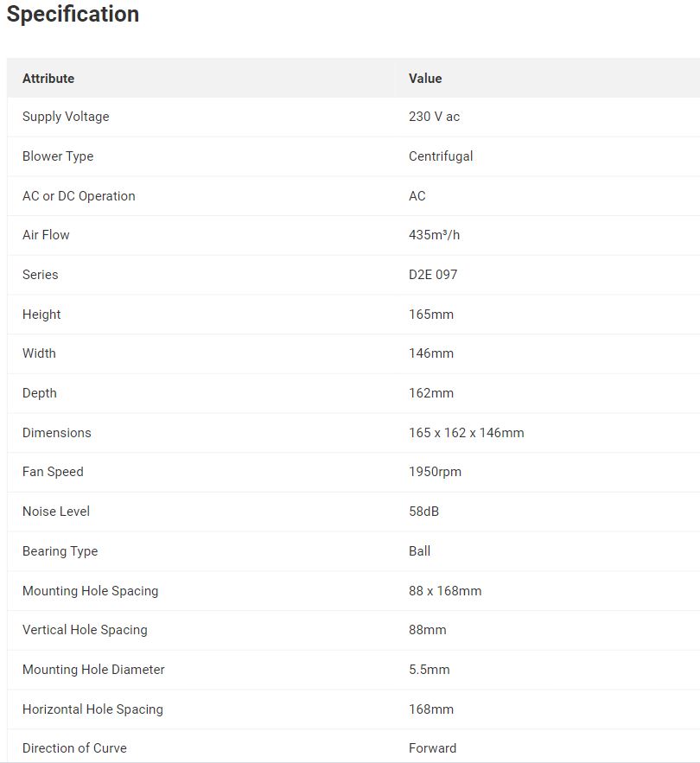Viewport: 700px width, 763px height.
Task: Click the Value column header
Action: [x=425, y=79]
